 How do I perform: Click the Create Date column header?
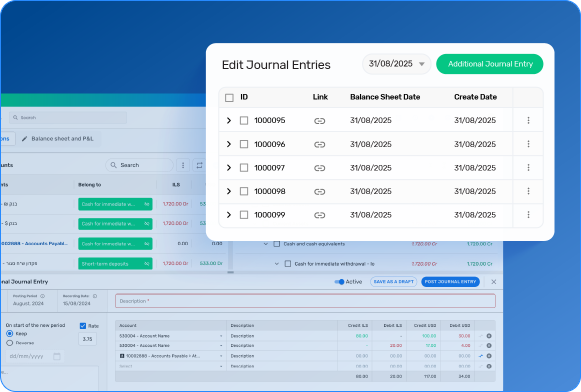[475, 97]
